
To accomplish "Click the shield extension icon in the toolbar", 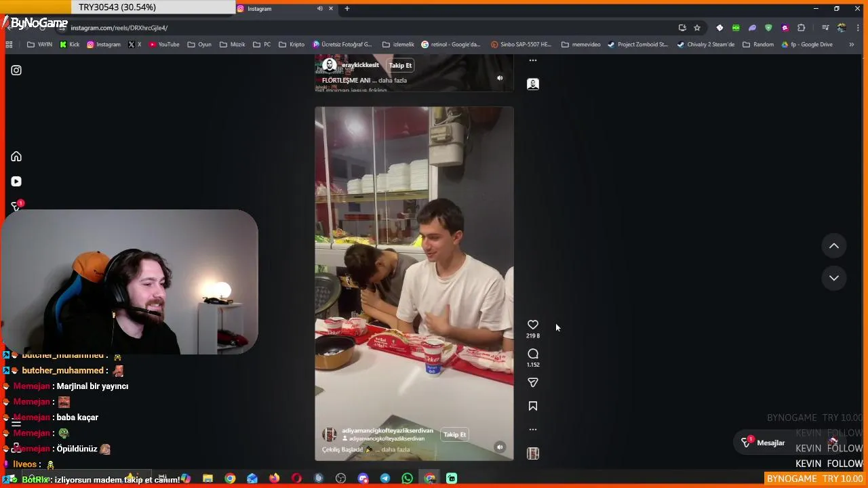I will tap(768, 28).
